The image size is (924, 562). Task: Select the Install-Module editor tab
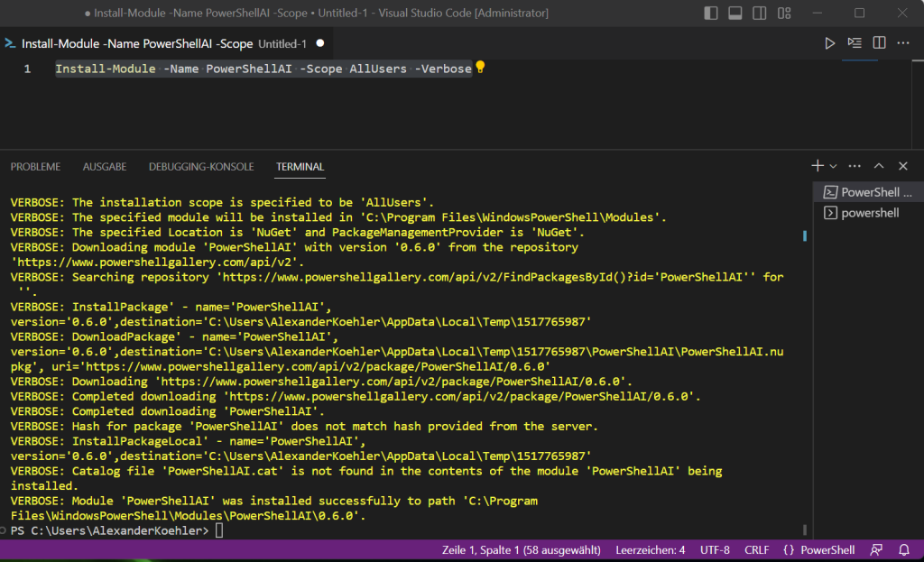tap(164, 43)
